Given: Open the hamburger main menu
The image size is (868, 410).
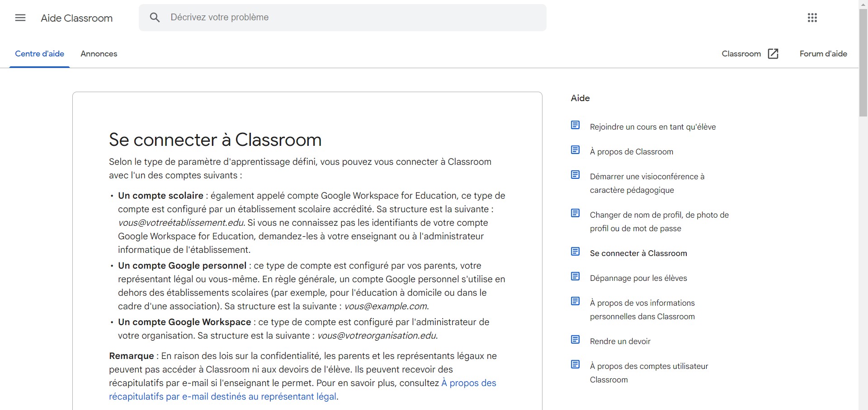Looking at the screenshot, I should point(20,18).
